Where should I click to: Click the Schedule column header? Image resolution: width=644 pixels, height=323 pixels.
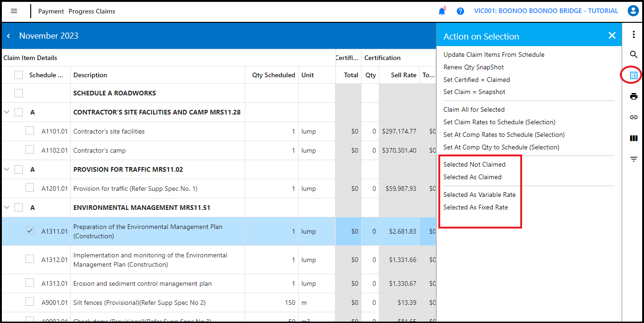pyautogui.click(x=46, y=75)
